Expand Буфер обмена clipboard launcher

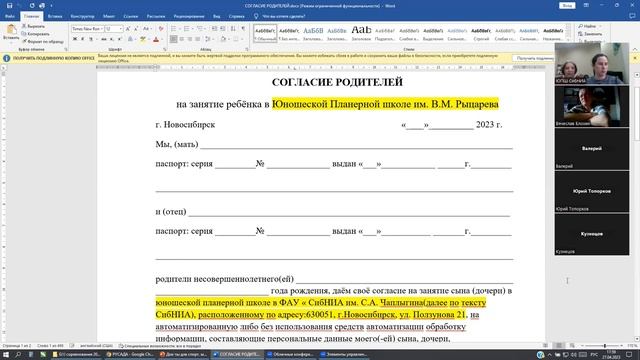[66, 49]
